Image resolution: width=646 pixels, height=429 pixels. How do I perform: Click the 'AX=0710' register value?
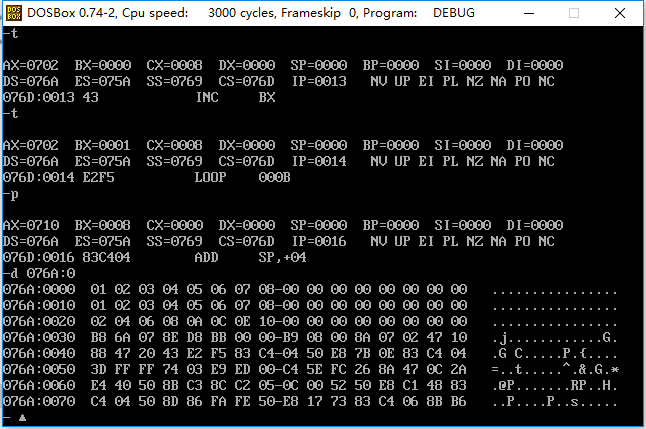pos(31,225)
